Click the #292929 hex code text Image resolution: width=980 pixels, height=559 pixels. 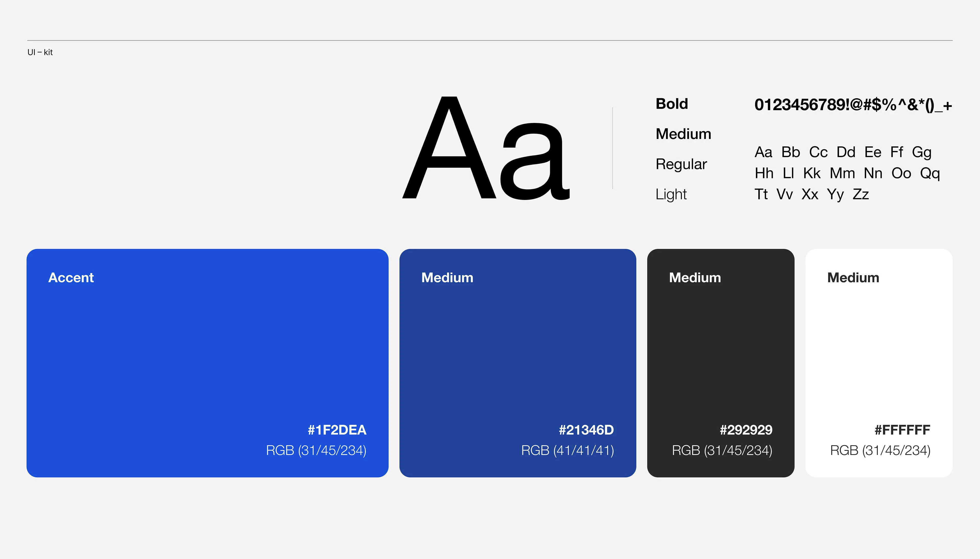(746, 430)
